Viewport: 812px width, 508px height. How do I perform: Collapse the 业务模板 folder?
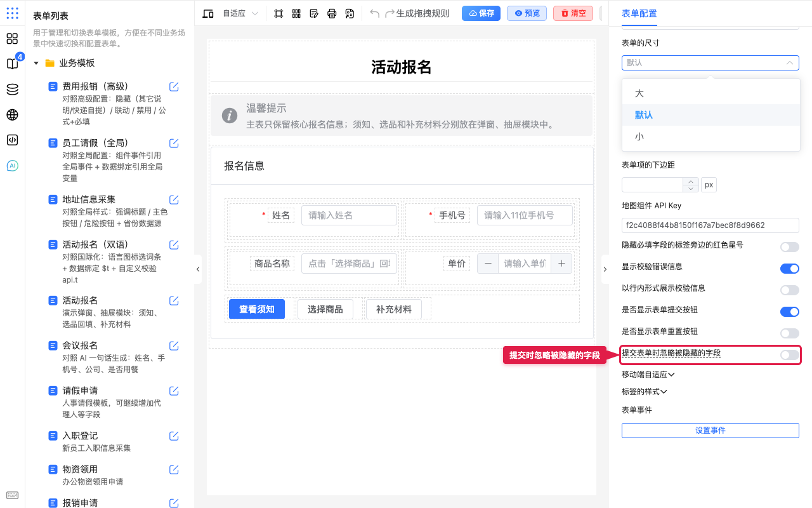point(36,63)
